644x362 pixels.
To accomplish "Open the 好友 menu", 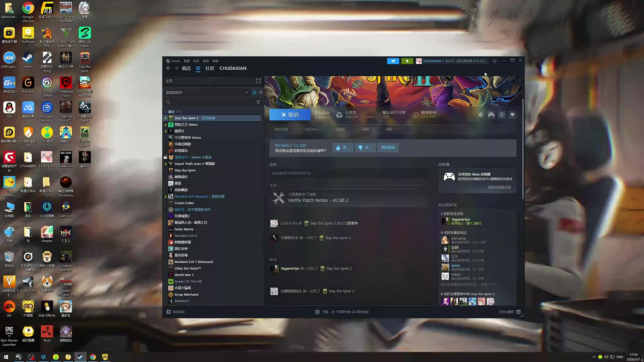I will [x=196, y=61].
